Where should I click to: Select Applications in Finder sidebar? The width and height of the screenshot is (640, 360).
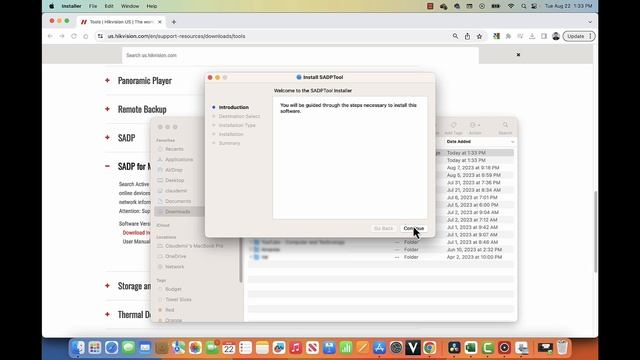click(179, 160)
